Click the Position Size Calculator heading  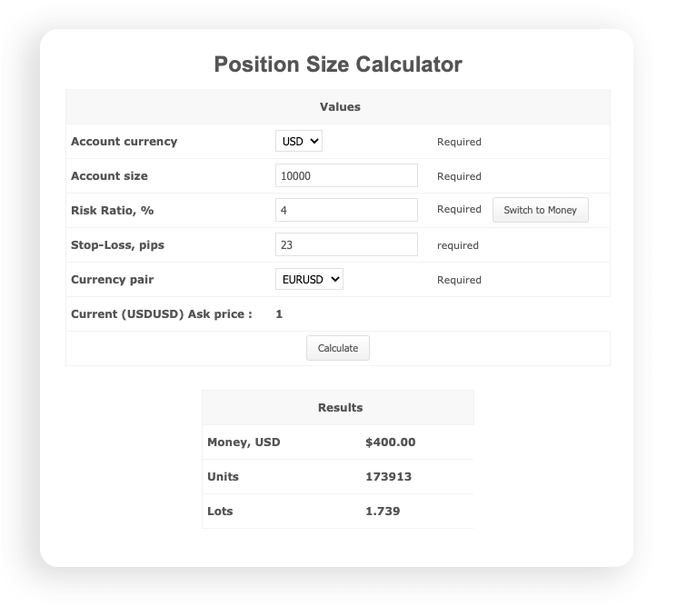point(338,65)
